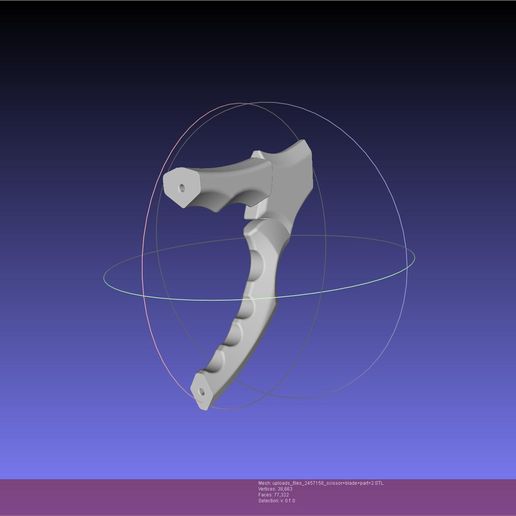
Task: Click the Selection status text
Action: 276,501
